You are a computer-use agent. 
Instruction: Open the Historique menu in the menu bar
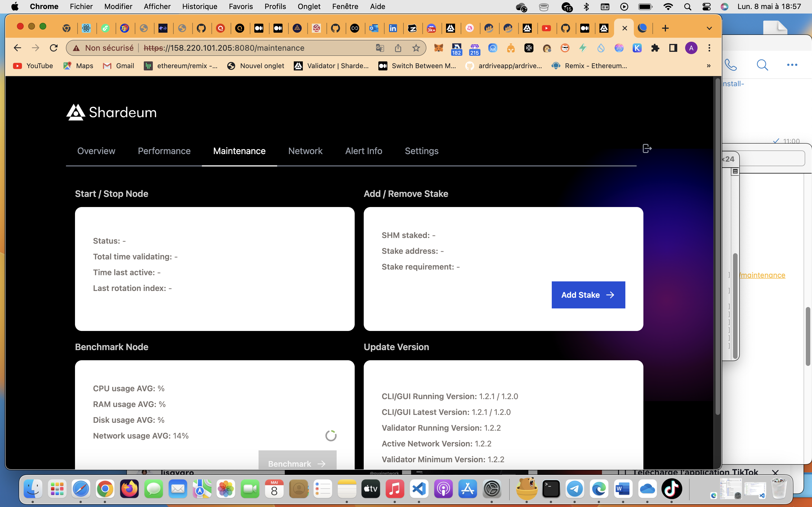199,6
